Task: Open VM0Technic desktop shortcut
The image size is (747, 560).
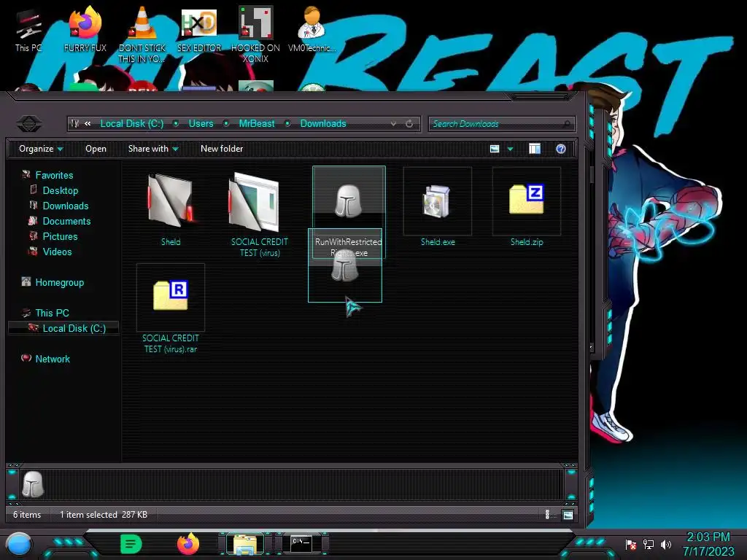Action: [x=311, y=28]
